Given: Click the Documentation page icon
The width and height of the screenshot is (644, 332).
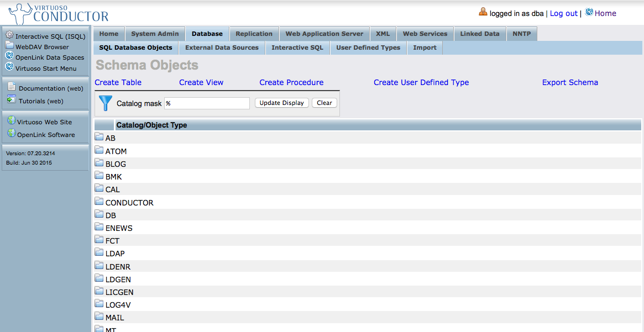Looking at the screenshot, I should pyautogui.click(x=12, y=87).
